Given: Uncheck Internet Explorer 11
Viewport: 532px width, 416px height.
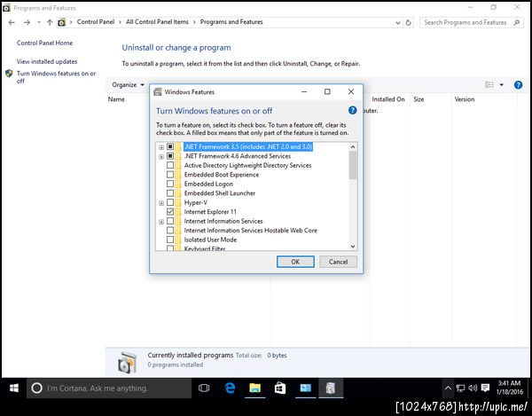Looking at the screenshot, I should [170, 212].
